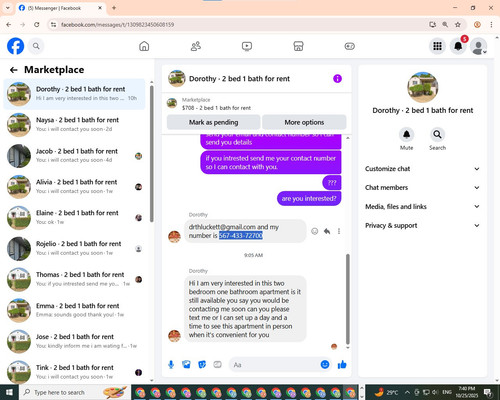
Task: Open Jacob chat in list
Action: pyautogui.click(x=74, y=156)
